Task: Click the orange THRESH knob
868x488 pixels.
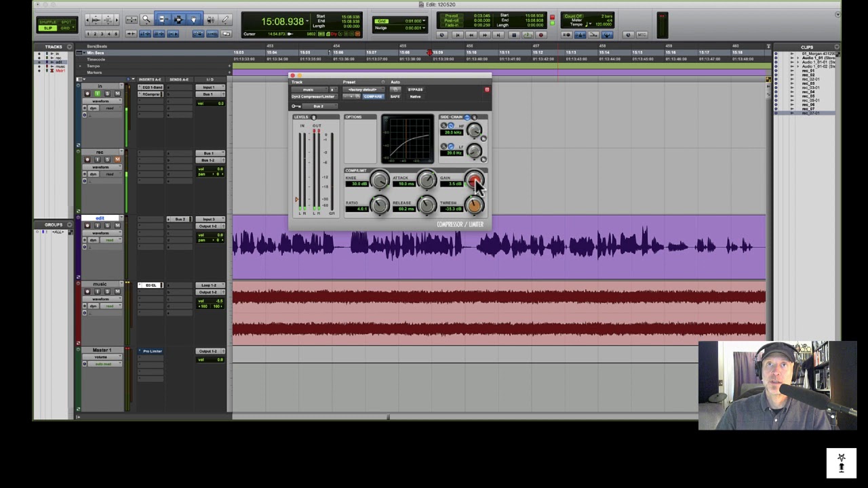Action: 474,205
